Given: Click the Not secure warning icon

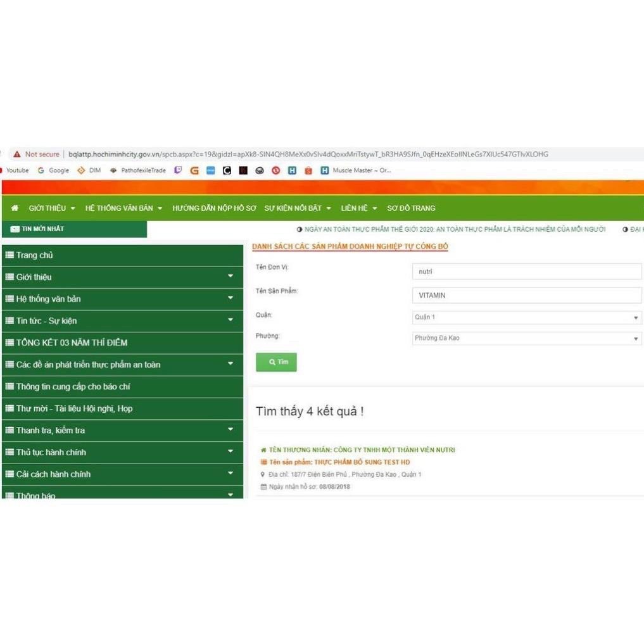Looking at the screenshot, I should tap(17, 155).
